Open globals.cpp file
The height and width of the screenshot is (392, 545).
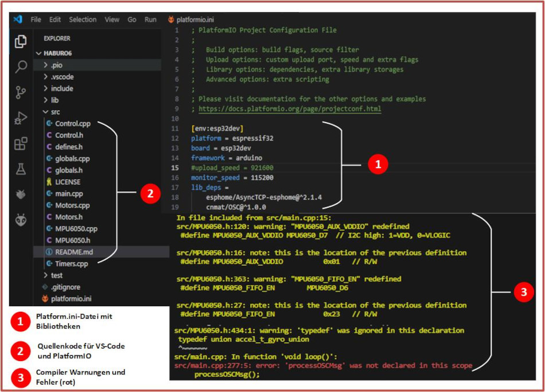tap(68, 159)
